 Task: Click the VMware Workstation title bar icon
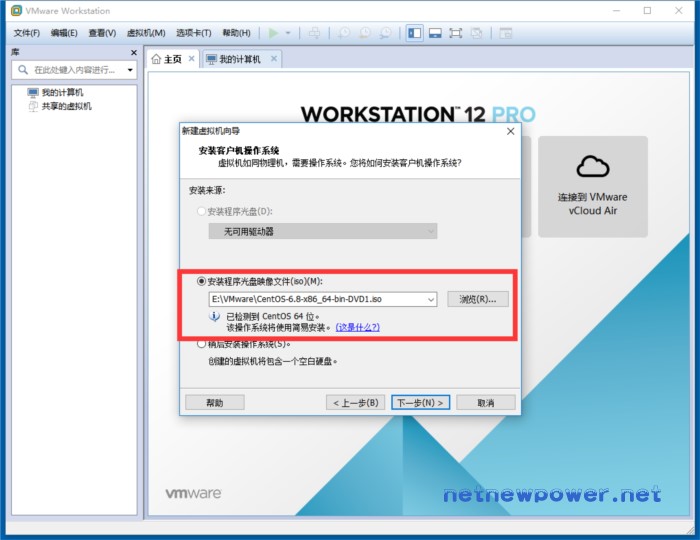click(16, 11)
